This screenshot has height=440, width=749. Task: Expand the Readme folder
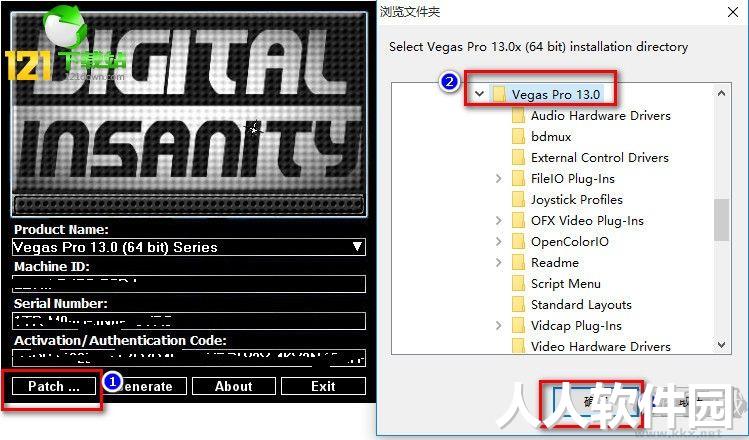click(x=499, y=263)
